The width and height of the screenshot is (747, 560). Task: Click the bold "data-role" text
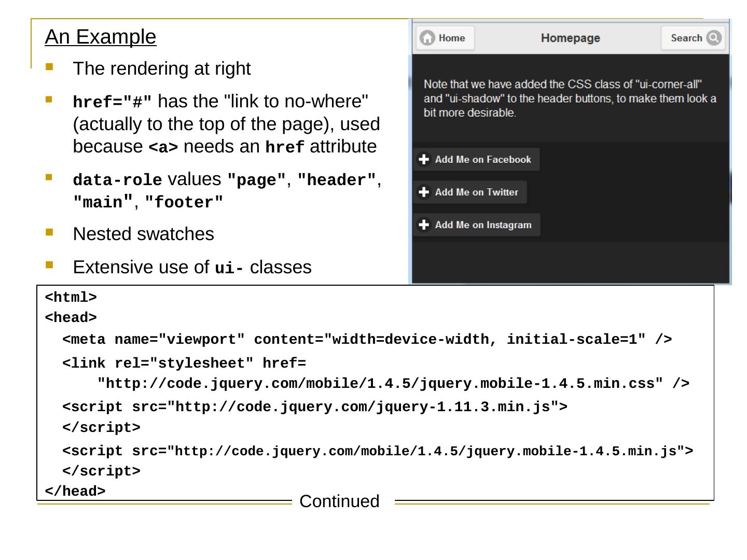pyautogui.click(x=117, y=180)
